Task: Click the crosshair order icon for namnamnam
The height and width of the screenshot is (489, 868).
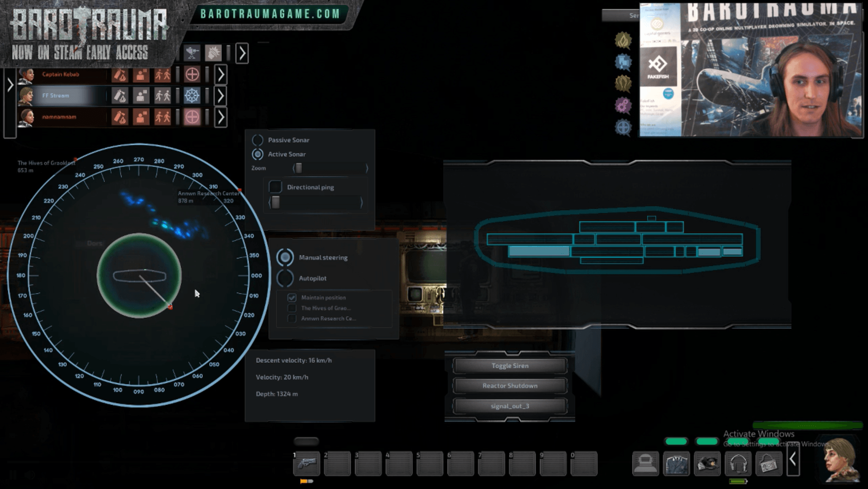Action: coord(192,117)
